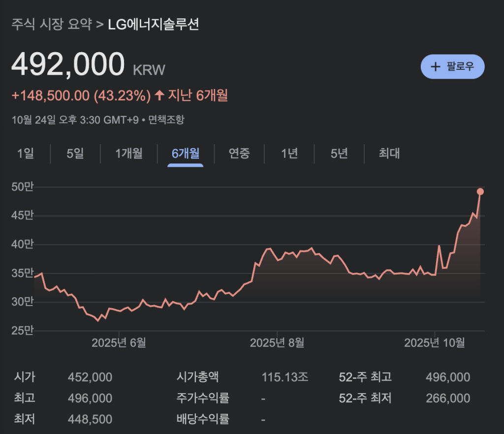Click the 시가총액 115.13조 value
This screenshot has width=504, height=434.
click(x=285, y=377)
